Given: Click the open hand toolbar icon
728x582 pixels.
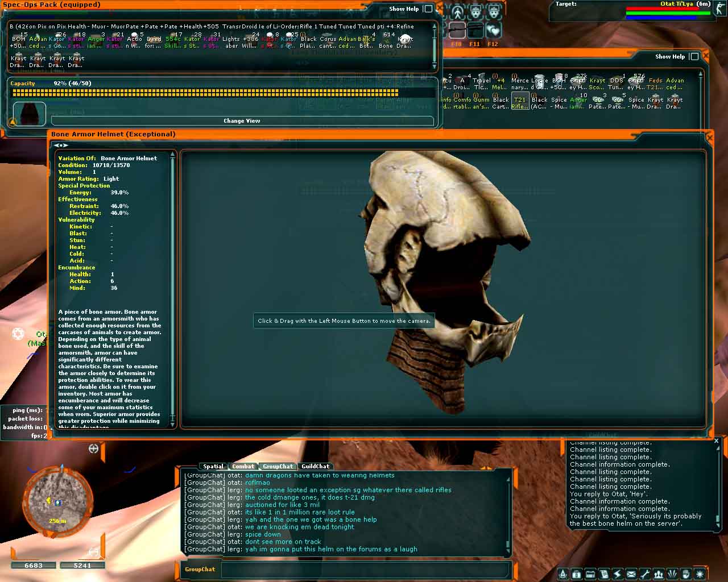Looking at the screenshot, I should click(686, 574).
